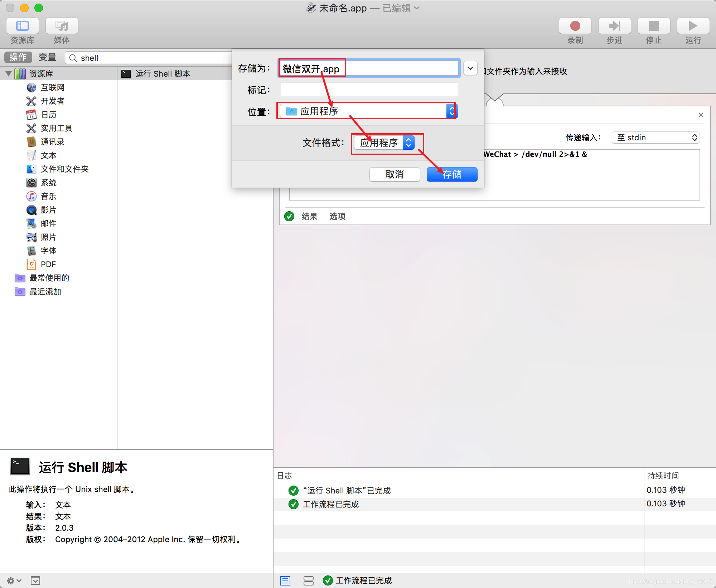
Task: Open the 结果 results tab of action
Action: [309, 216]
